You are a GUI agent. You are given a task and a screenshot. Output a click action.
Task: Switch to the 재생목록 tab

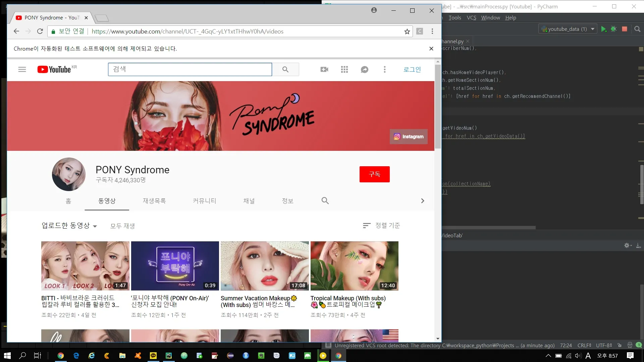click(154, 201)
